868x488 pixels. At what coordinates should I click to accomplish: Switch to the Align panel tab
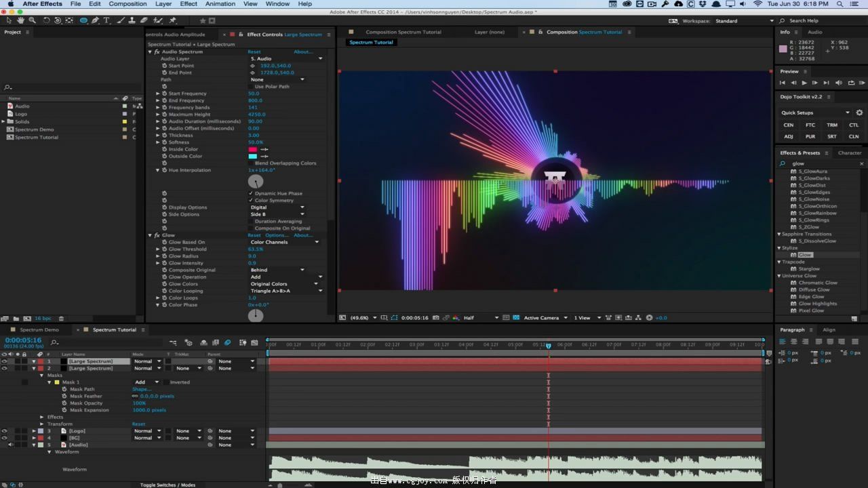point(829,330)
